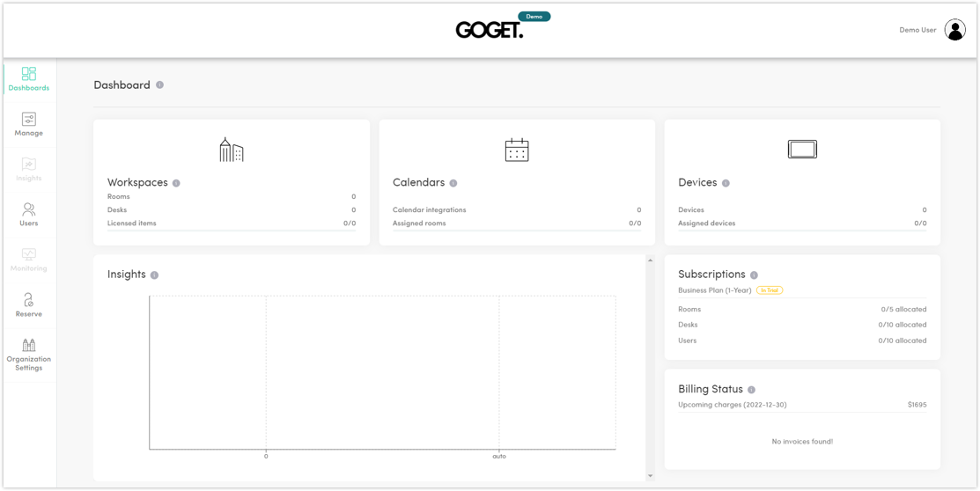Screen dimensions: 980x491
Task: Click the Assigned rooms row
Action: point(517,223)
